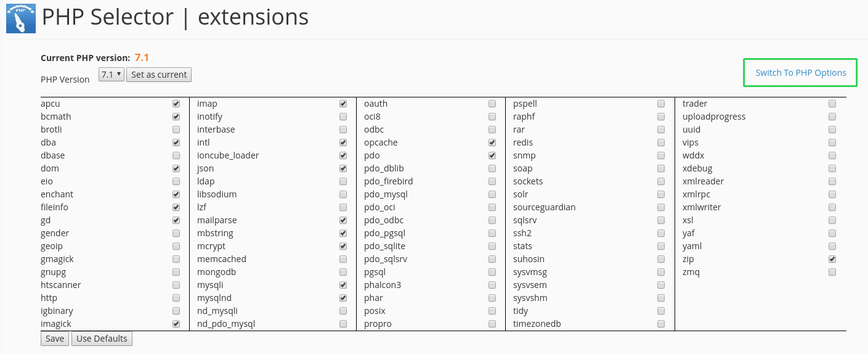
Task: Click the PHP Selector logo icon
Action: point(21,18)
